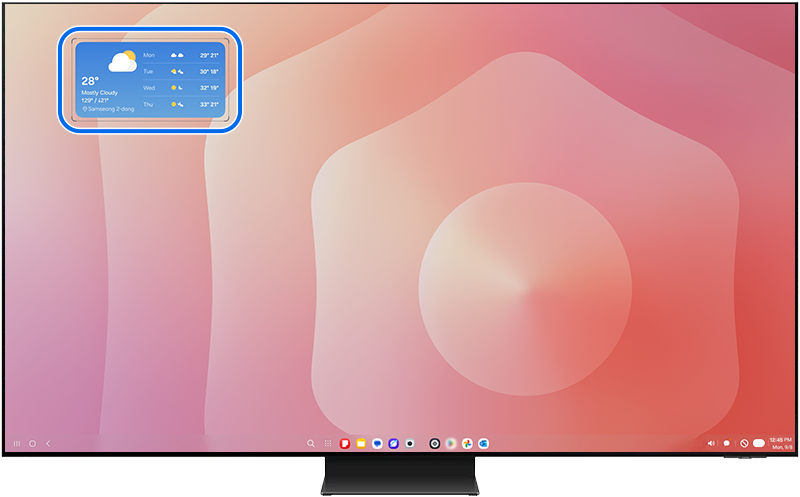Viewport: 800px width, 497px height.
Task: Toggle the do not disturb icon
Action: tap(744, 443)
